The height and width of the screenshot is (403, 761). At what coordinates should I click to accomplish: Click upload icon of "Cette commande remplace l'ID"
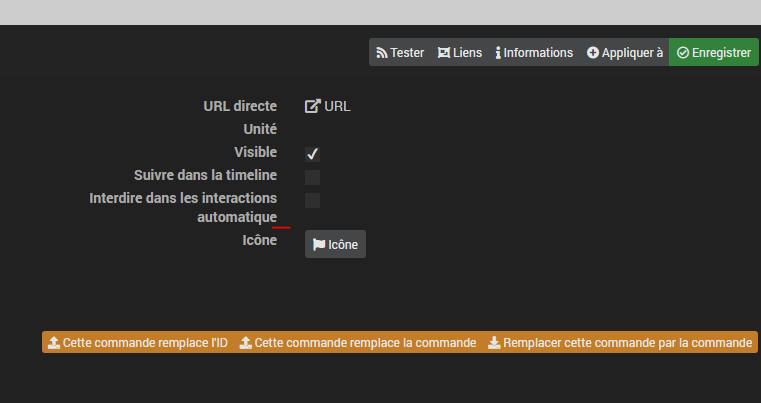pyautogui.click(x=54, y=343)
